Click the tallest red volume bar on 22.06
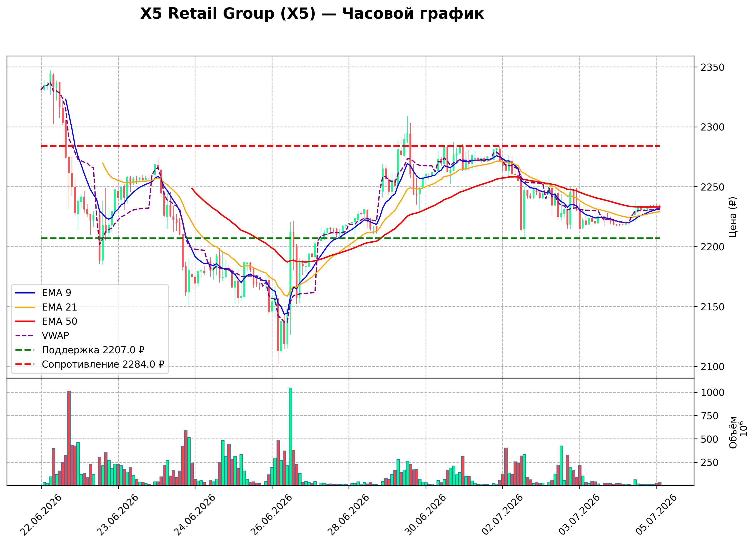Image resolution: width=756 pixels, height=544 pixels. 69,438
